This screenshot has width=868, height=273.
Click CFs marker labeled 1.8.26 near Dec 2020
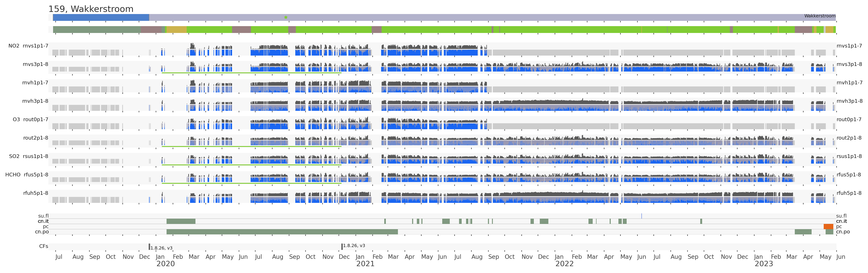(x=342, y=247)
